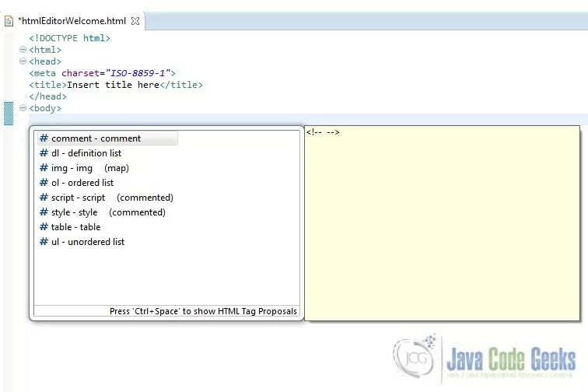Collapse the <head> element fold
Viewport: 588px width, 392px height.
pos(23,61)
